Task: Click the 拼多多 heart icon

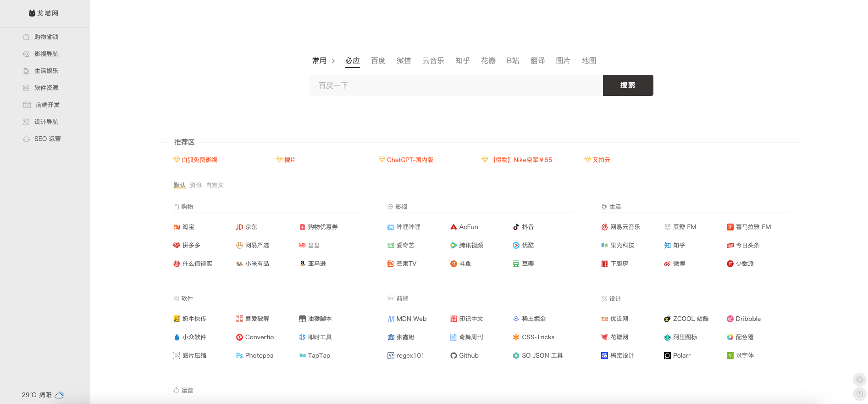Action: point(177,245)
